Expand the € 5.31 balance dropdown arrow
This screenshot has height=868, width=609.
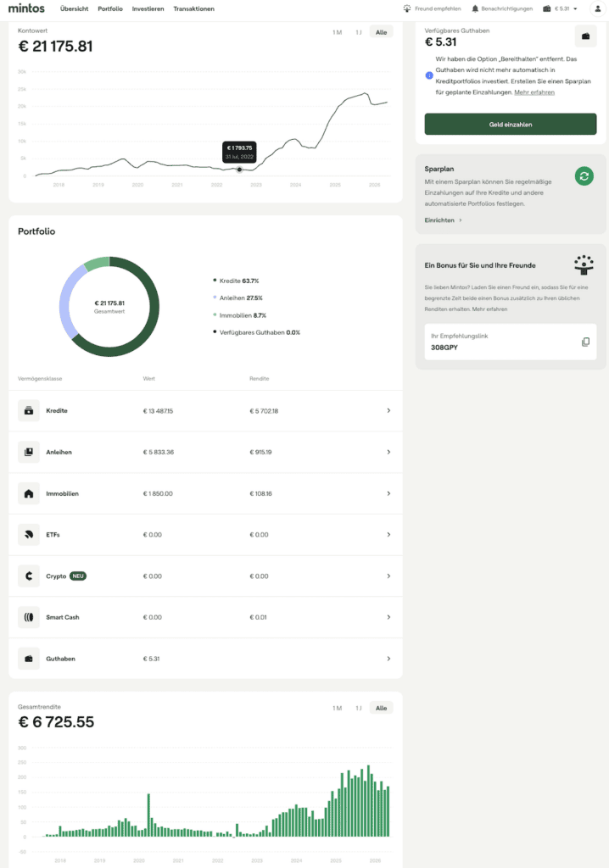575,8
